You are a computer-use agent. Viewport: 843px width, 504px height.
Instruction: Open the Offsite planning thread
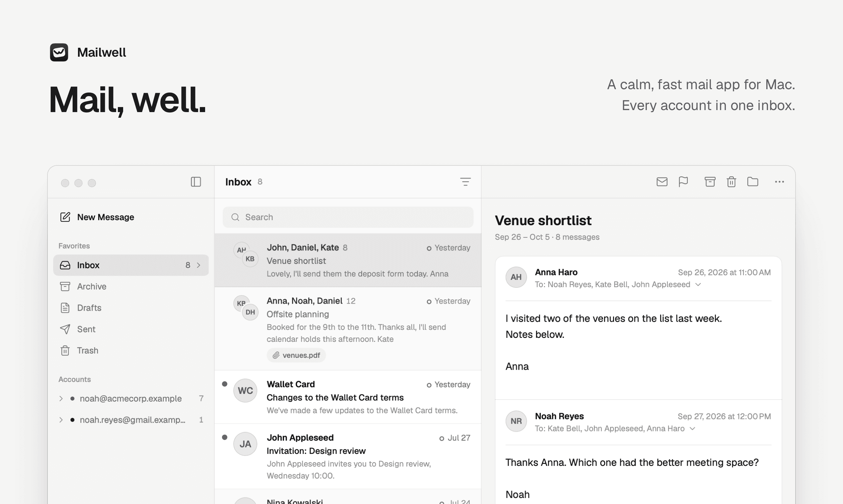348,328
